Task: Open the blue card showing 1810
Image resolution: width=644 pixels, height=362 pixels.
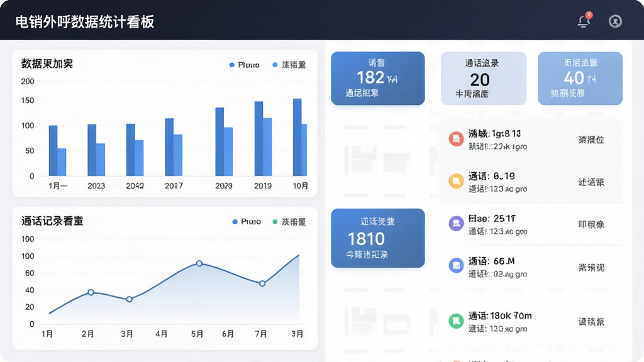Action: (x=378, y=238)
